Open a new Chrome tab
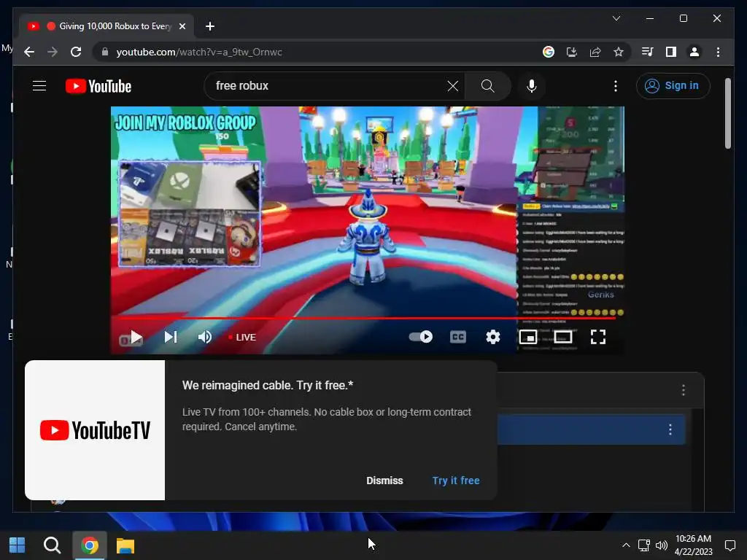The image size is (747, 560). pos(209,26)
